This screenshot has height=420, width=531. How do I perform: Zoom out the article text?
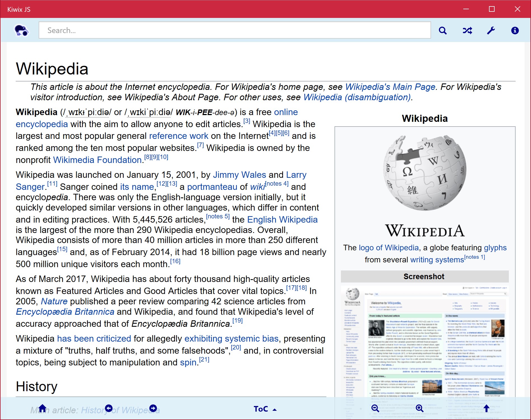point(375,408)
